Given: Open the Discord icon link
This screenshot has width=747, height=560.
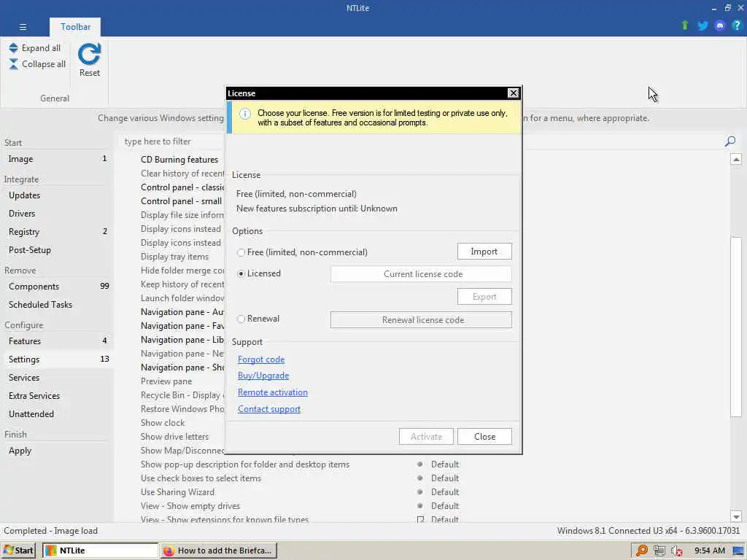Looking at the screenshot, I should pyautogui.click(x=720, y=26).
